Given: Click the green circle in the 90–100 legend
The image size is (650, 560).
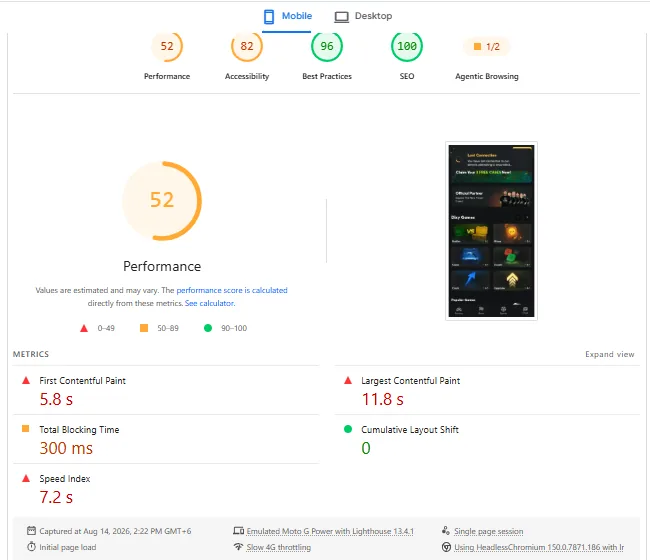Looking at the screenshot, I should coord(208,328).
